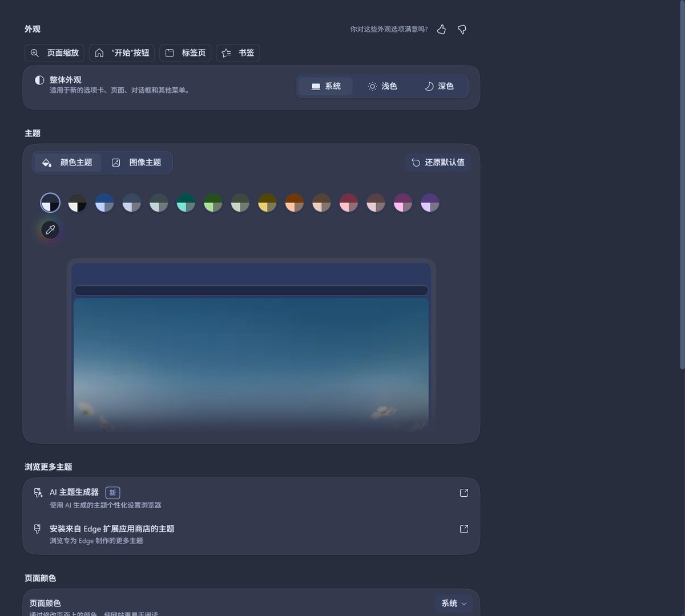Image resolution: width=685 pixels, height=616 pixels.
Task: Keep 系统 as overall appearance
Action: point(325,86)
